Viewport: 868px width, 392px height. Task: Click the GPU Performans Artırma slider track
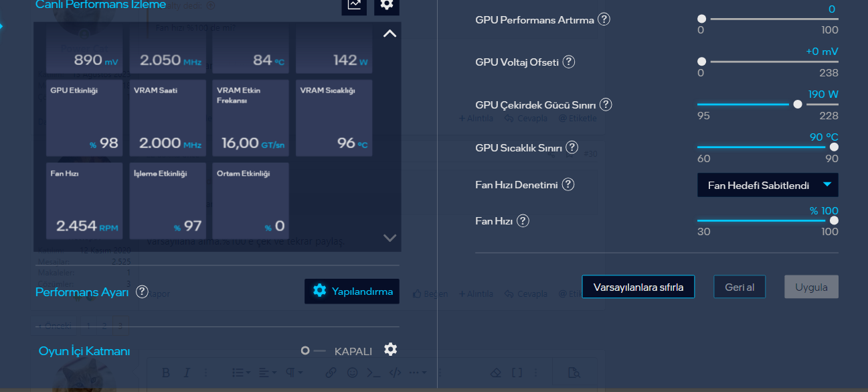coord(768,19)
